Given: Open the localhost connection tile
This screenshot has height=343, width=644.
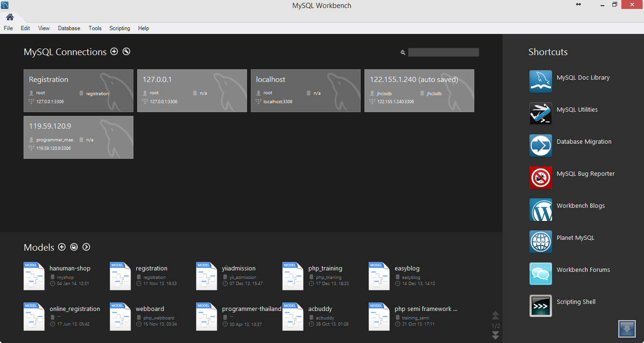Looking at the screenshot, I should click(x=305, y=91).
